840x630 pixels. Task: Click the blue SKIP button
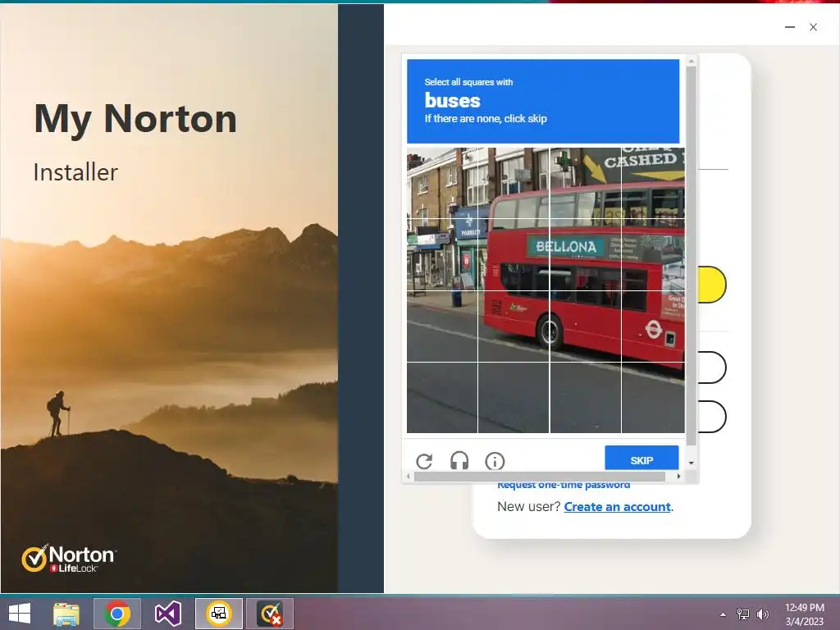pyautogui.click(x=641, y=459)
